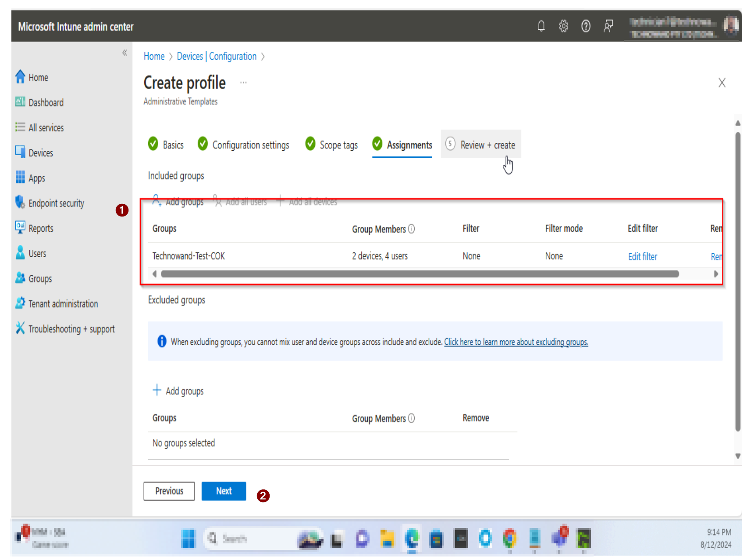Go to Home in sidebar
Viewport: 747px width, 560px height.
click(38, 78)
